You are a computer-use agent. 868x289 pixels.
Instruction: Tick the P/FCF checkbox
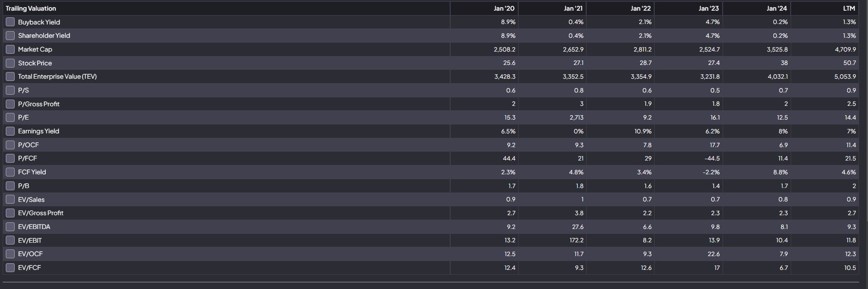[x=10, y=158]
